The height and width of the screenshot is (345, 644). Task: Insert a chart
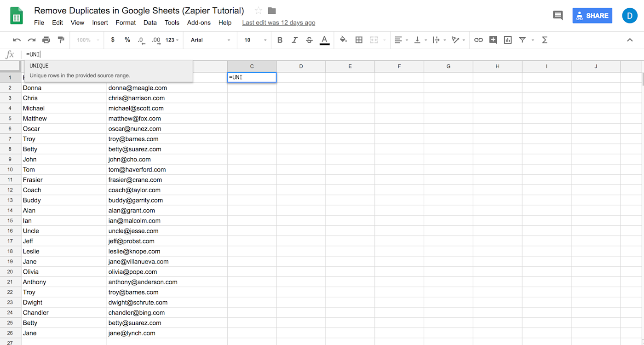click(x=508, y=40)
